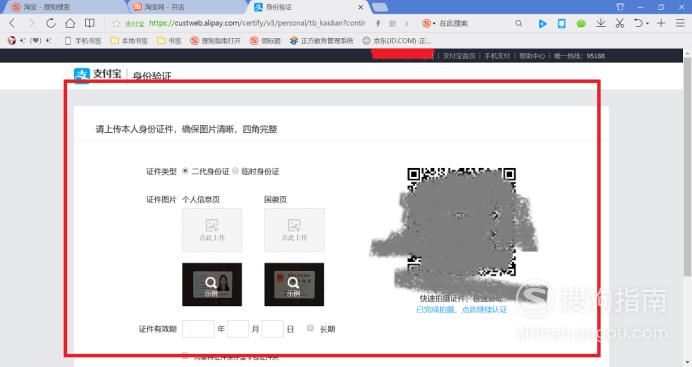Screen dimensions: 692x367
Task: Click the 帮助中心 header link
Action: (x=532, y=56)
